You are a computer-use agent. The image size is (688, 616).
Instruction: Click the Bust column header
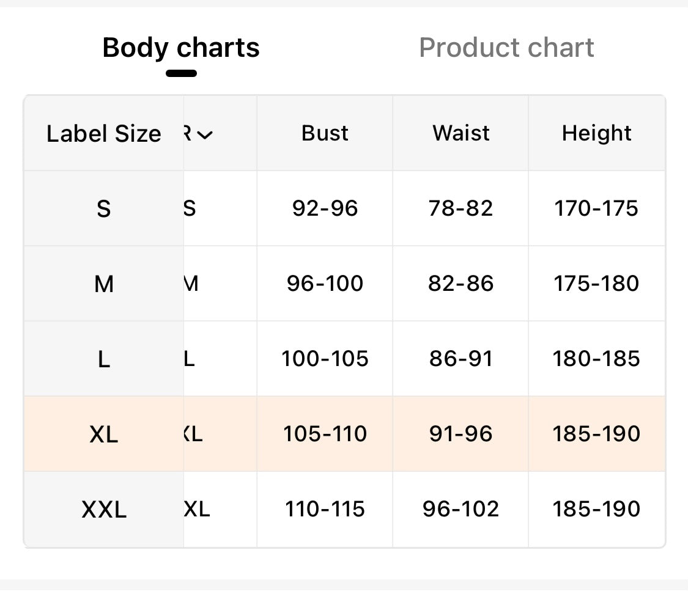325,133
